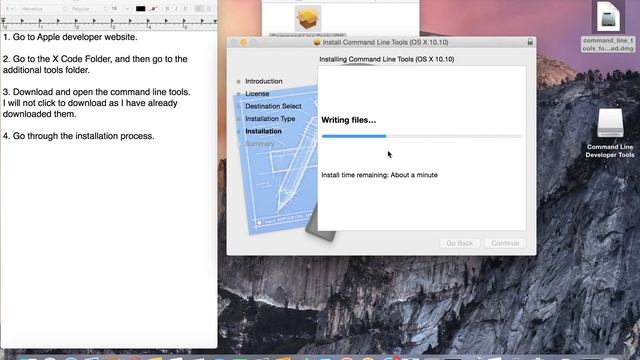
Task: Minimize the installer window with yellow button
Action: point(244,42)
